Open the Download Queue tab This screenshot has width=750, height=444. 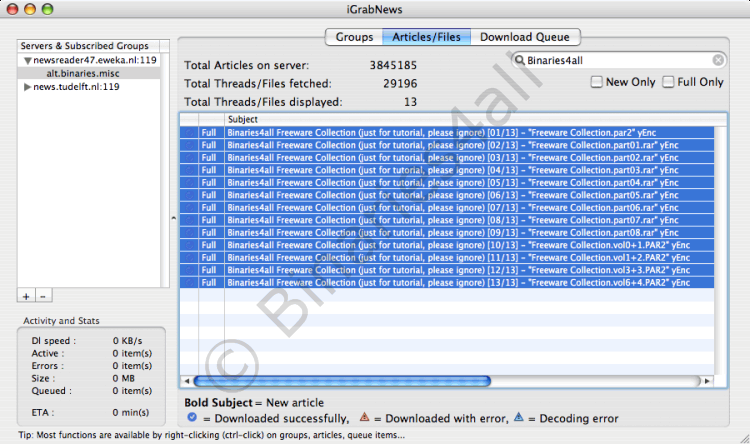pyautogui.click(x=525, y=37)
